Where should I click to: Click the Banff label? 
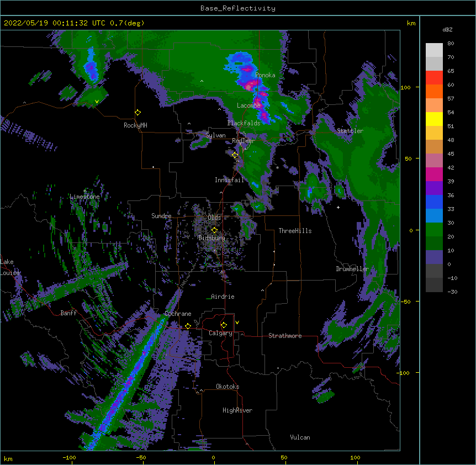(68, 313)
